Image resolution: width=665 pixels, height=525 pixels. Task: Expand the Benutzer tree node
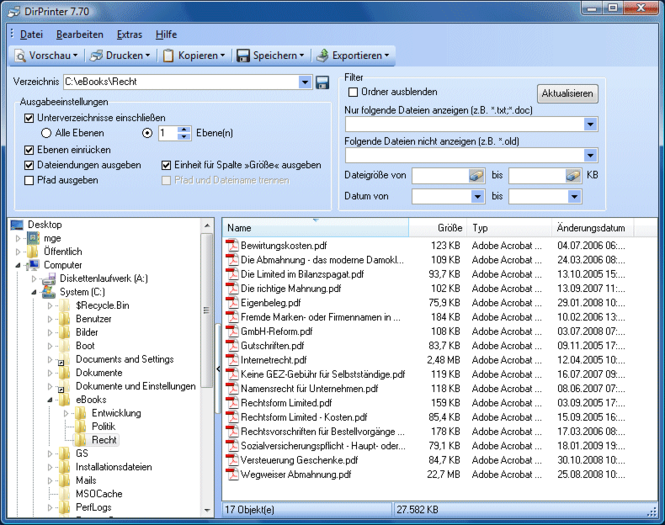coord(50,319)
